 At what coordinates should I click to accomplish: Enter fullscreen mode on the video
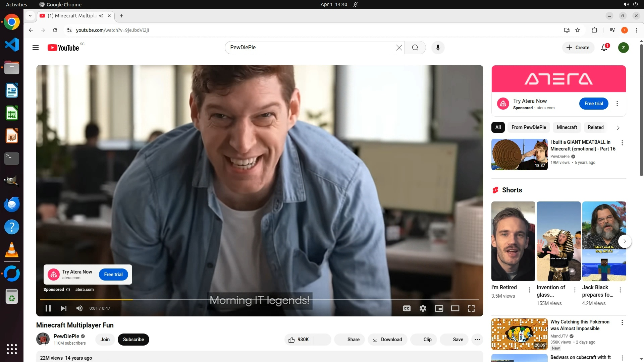pyautogui.click(x=471, y=308)
